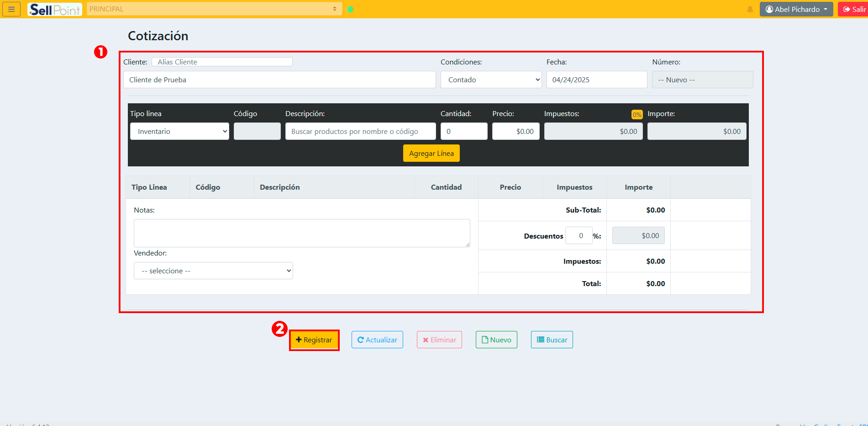Viewport: 868px width, 426px height.
Task: Expand the Tipo linea Inventario dropdown
Action: pos(179,131)
